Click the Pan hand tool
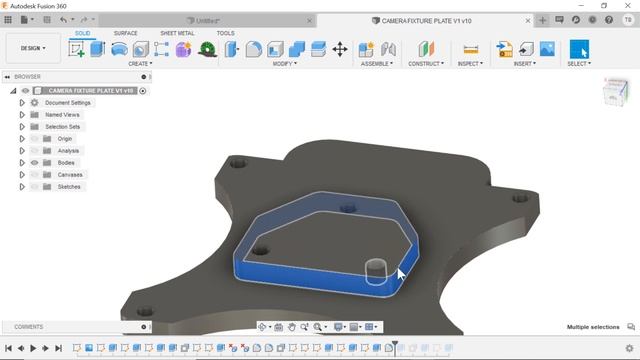640x360 pixels. click(291, 327)
